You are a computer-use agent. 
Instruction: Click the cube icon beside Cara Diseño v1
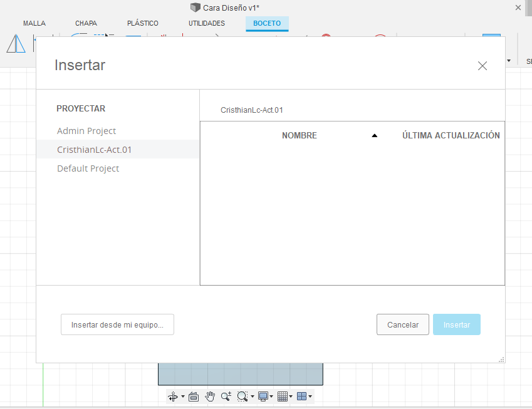[195, 8]
